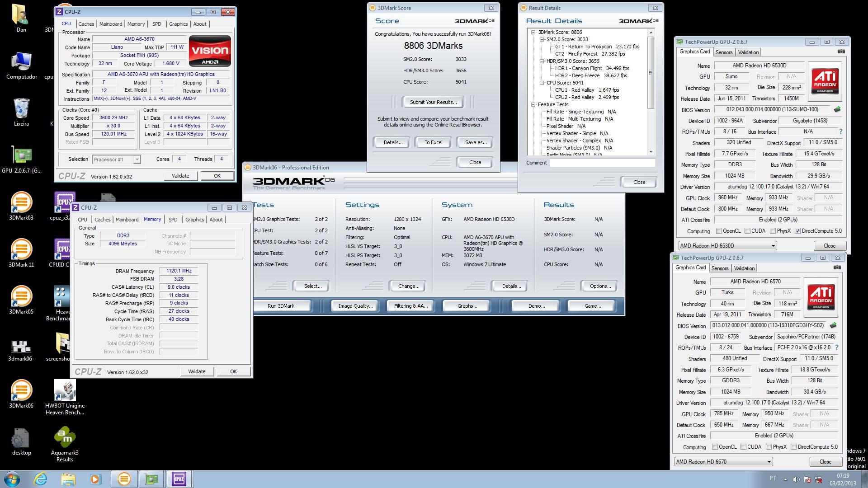Open the Processor #1 selection dropdown in CPU-Z
This screenshot has width=868, height=488.
(x=117, y=160)
